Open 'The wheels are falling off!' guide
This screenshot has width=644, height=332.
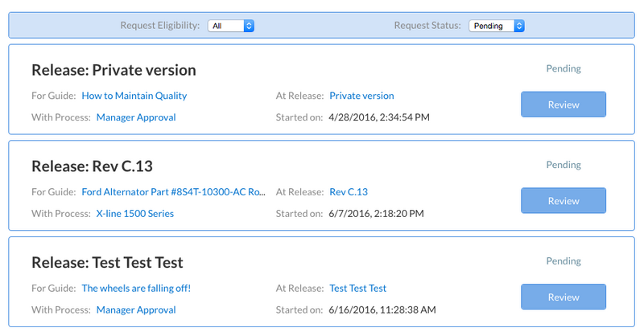(x=136, y=289)
